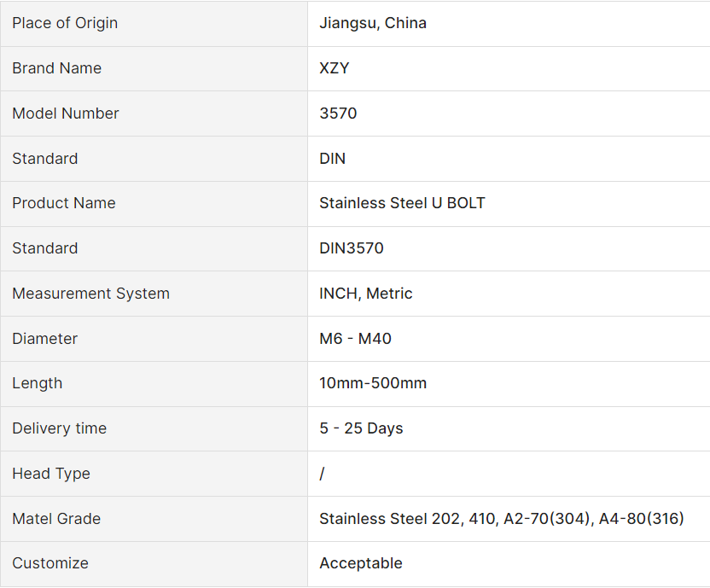This screenshot has height=588, width=710.
Task: Click the 'Matel Grade' stainless steel value
Action: 502,519
